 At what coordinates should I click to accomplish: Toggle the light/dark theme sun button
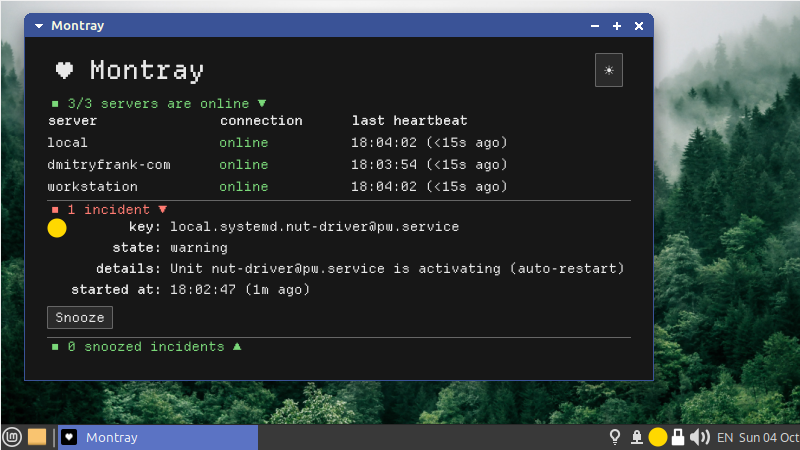[609, 70]
